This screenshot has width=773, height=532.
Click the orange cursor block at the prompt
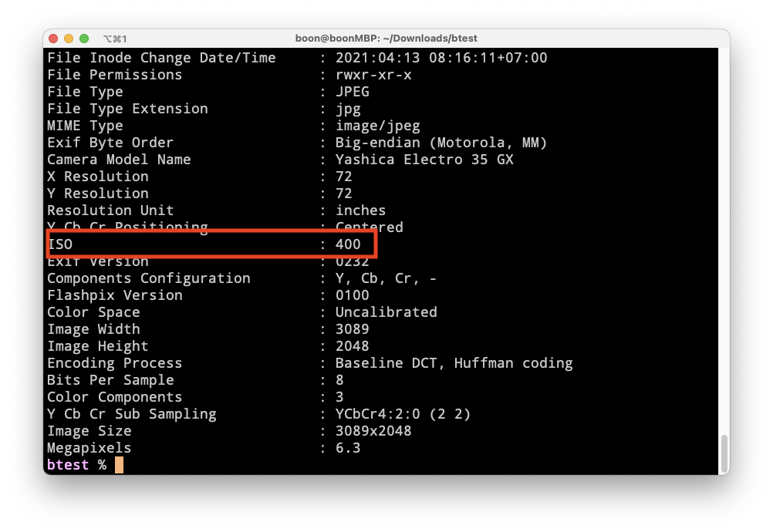coord(119,465)
